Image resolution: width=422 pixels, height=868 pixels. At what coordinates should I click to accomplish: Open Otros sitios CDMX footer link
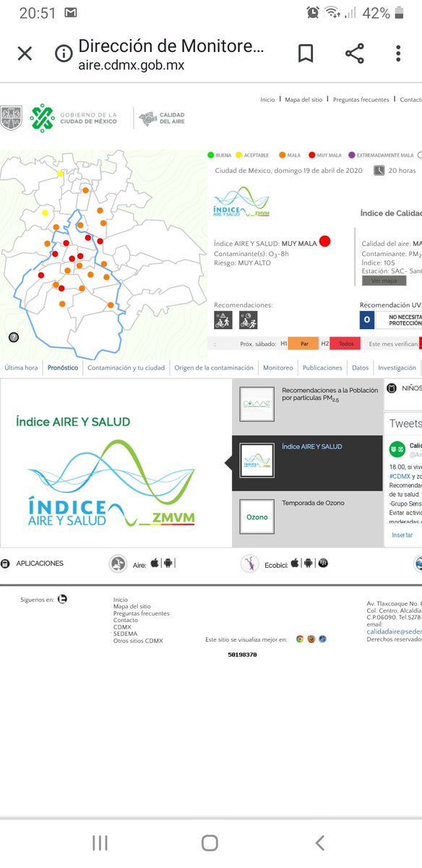coord(138,641)
